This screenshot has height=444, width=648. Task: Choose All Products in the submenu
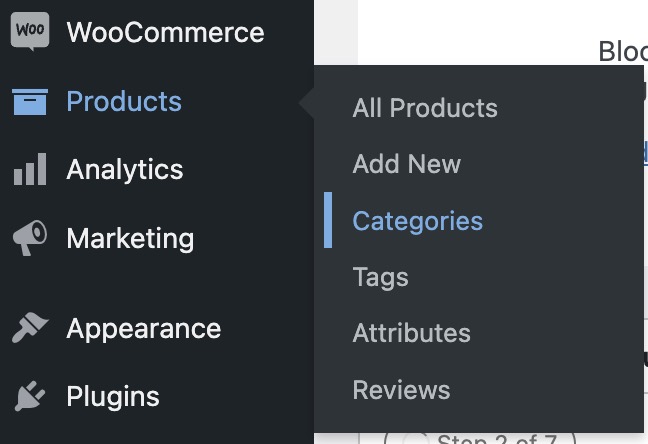click(x=425, y=108)
